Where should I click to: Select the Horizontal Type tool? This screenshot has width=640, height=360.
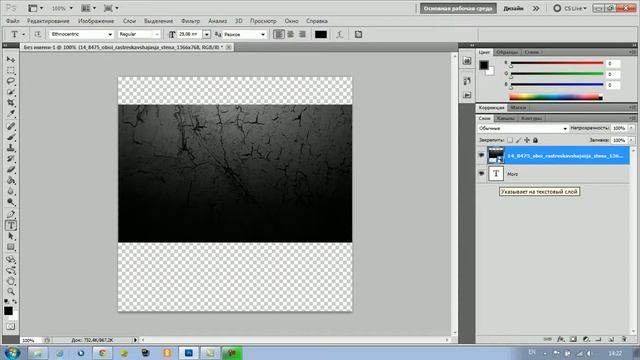[11, 225]
